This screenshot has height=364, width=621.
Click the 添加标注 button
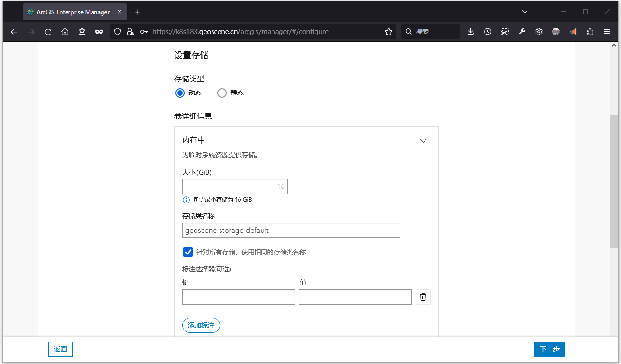click(201, 325)
